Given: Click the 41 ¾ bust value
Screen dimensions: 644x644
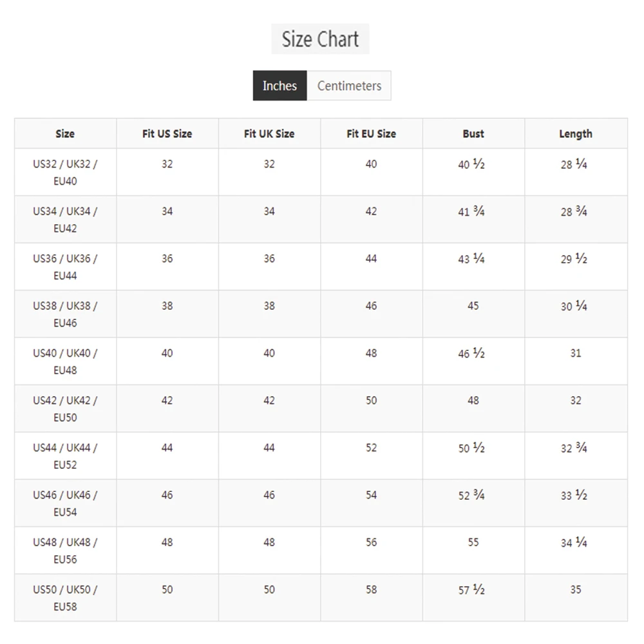Looking at the screenshot, I should click(x=471, y=211).
